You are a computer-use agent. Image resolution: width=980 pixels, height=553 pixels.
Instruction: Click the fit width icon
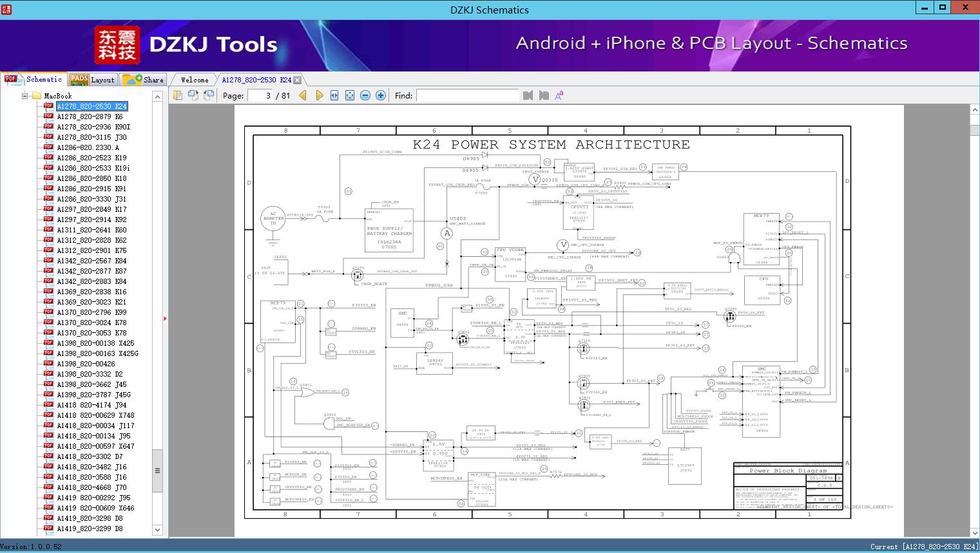[x=334, y=95]
